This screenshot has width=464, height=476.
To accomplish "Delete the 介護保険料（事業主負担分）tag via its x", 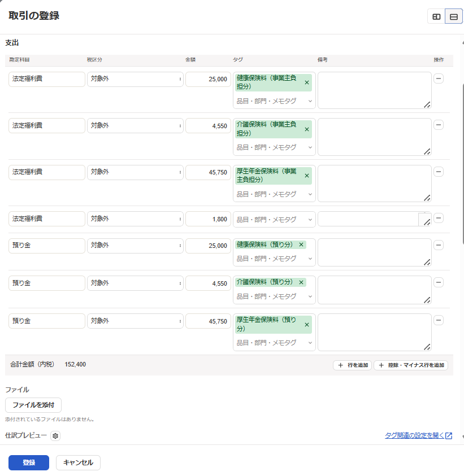I will pos(307,129).
